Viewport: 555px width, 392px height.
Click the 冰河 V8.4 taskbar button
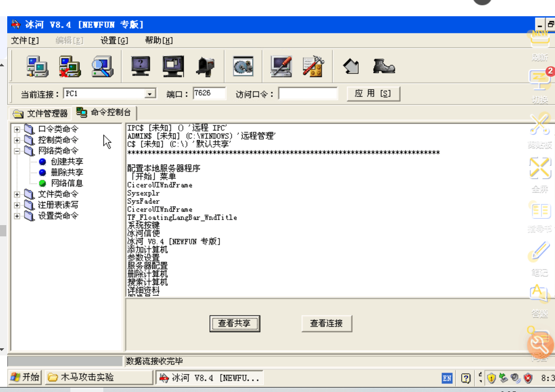pyautogui.click(x=209, y=378)
